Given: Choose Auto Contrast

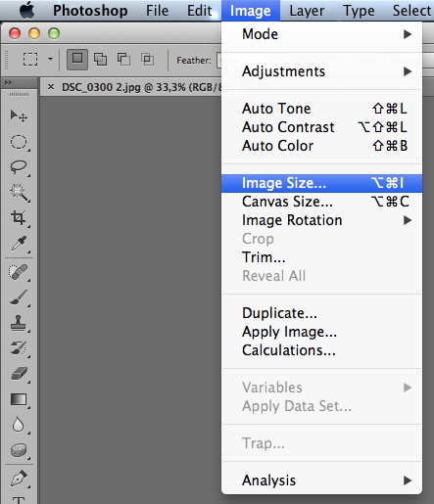Looking at the screenshot, I should pyautogui.click(x=321, y=127).
